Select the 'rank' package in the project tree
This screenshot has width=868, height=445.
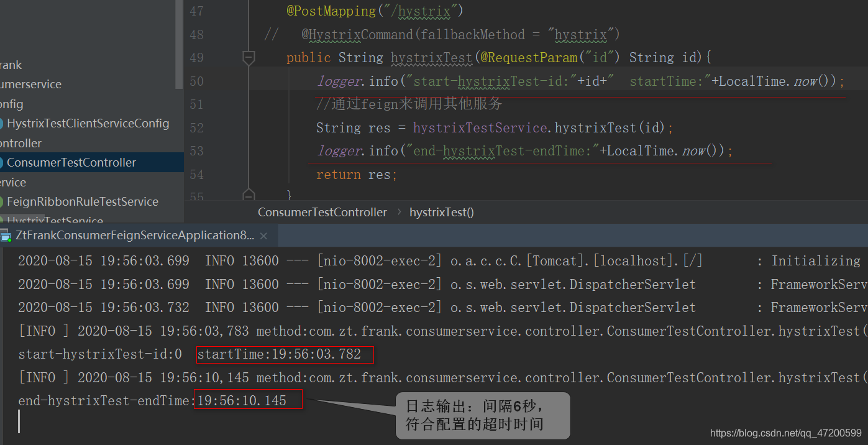coord(11,65)
